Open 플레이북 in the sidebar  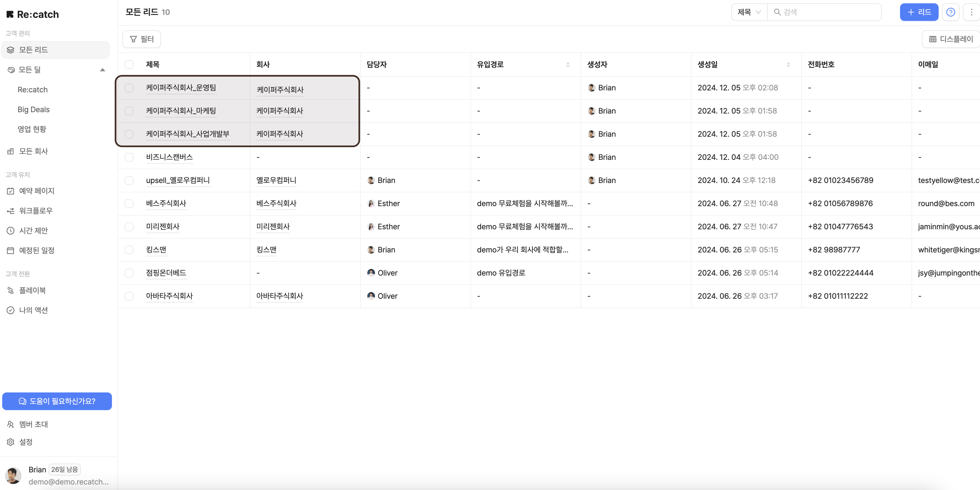[x=32, y=290]
